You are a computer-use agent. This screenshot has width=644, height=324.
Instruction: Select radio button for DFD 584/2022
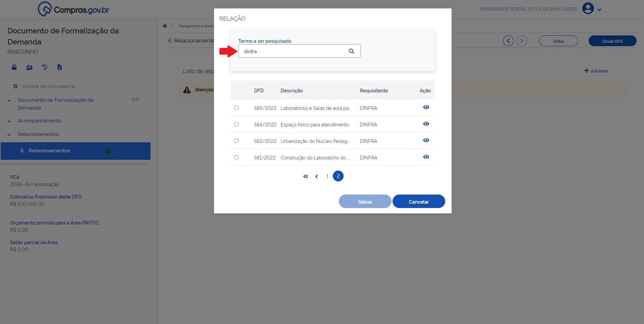236,124
